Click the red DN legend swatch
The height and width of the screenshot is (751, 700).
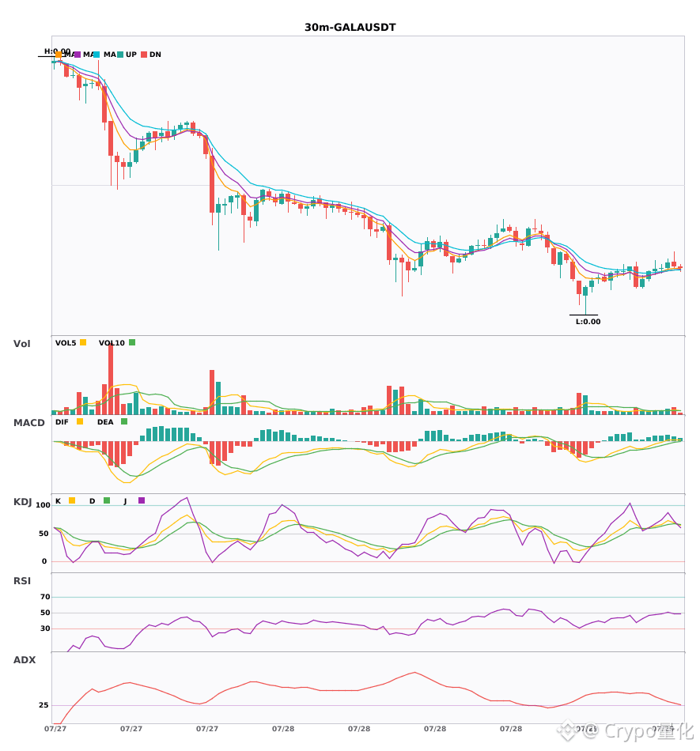pyautogui.click(x=144, y=55)
